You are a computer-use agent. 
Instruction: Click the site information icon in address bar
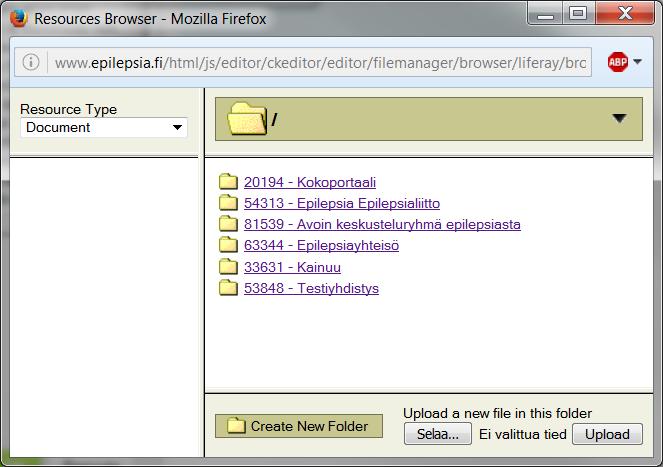pos(30,62)
